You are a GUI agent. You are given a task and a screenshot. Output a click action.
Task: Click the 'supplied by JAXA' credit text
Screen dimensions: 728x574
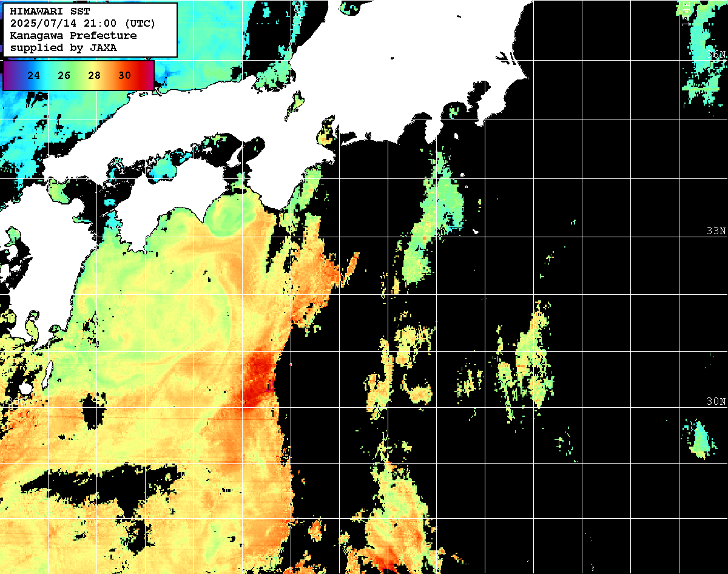(64, 47)
